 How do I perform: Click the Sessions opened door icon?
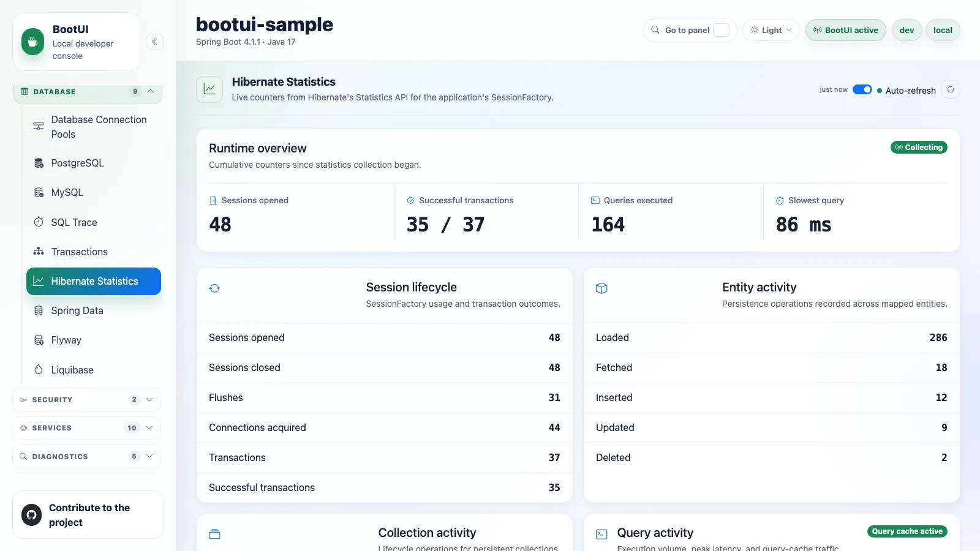pos(213,200)
